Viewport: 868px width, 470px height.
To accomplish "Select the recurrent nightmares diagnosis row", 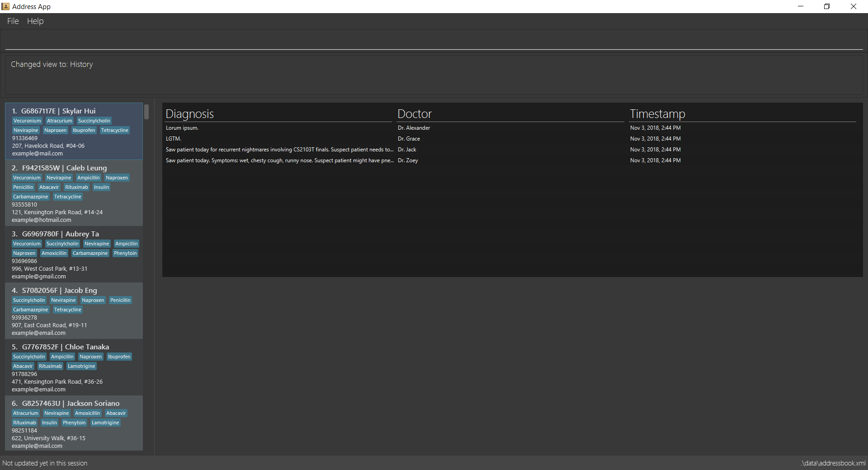I will point(511,150).
